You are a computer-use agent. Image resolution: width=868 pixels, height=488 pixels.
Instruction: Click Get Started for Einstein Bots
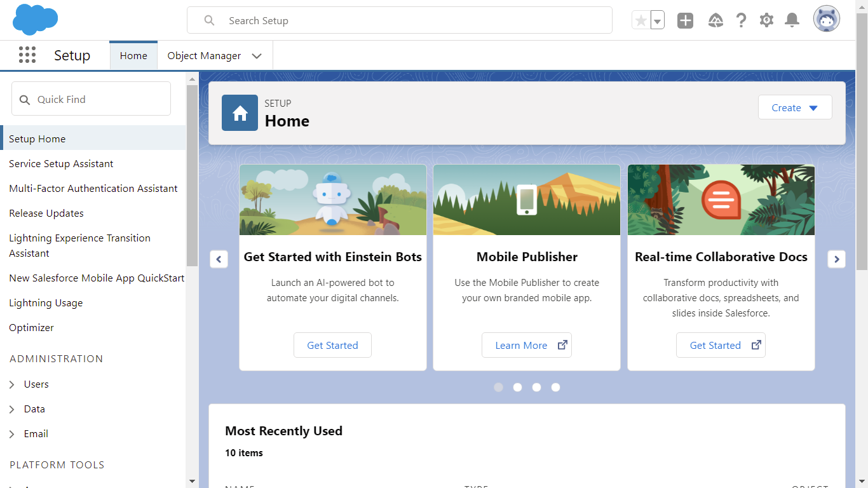(x=332, y=345)
